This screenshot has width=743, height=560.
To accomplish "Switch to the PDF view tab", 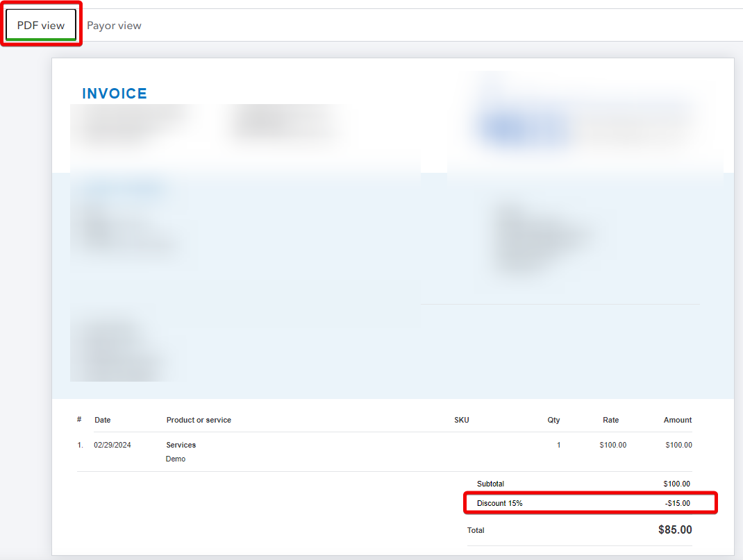I will pyautogui.click(x=40, y=24).
